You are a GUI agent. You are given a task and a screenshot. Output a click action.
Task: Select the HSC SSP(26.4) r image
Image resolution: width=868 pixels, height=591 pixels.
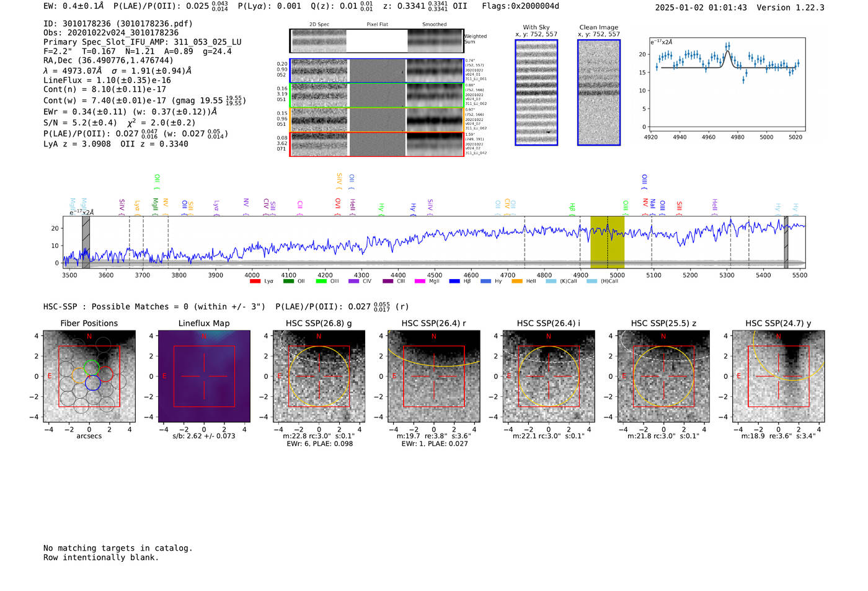click(x=433, y=376)
